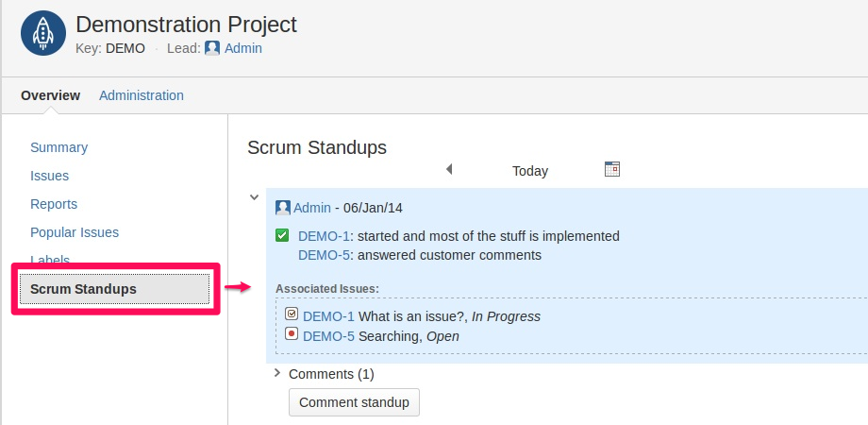868x425 pixels.
Task: Click In Progress status text
Action: coord(506,316)
